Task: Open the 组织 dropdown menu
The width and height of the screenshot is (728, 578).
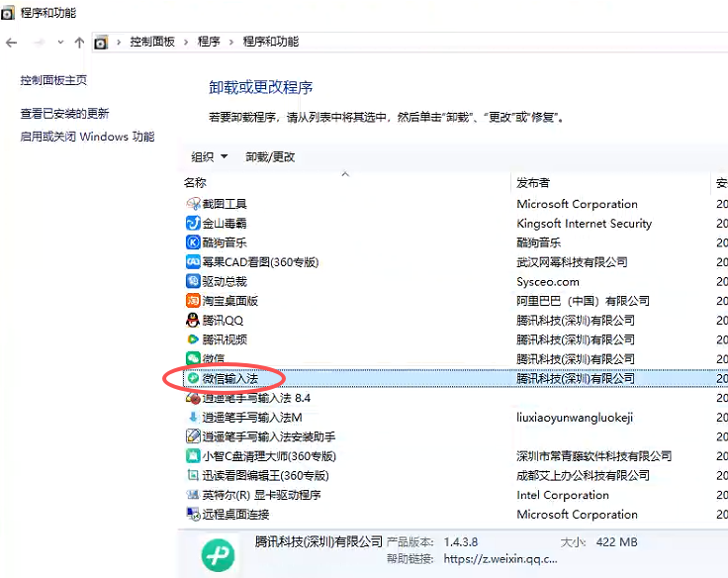Action: tap(210, 156)
